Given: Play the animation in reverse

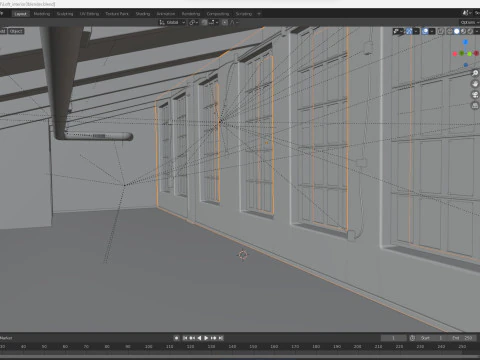Looking at the screenshot, I should [x=199, y=338].
